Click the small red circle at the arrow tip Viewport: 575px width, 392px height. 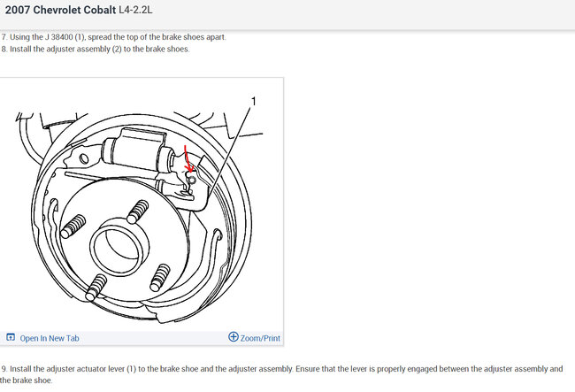click(191, 180)
